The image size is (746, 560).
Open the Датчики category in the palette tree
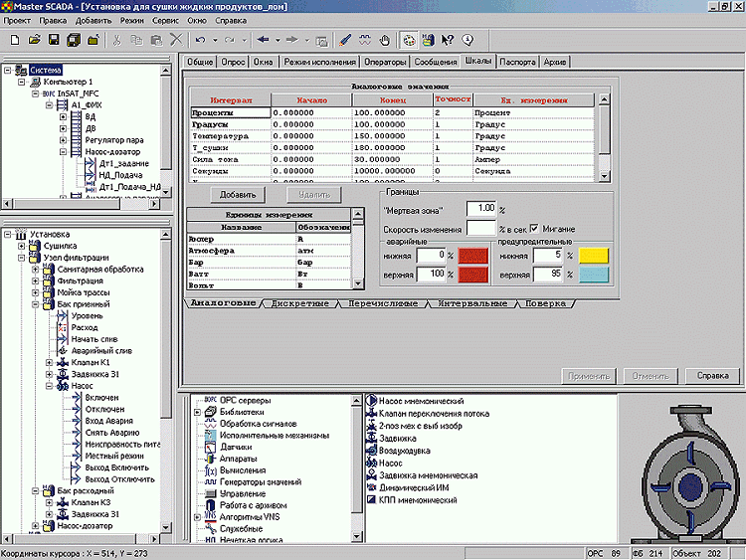coord(236,448)
